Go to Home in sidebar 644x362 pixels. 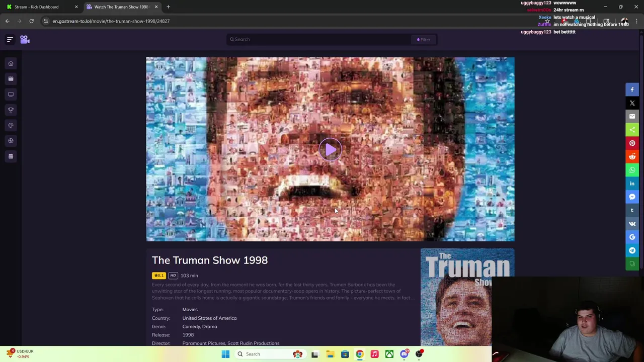[x=11, y=63]
